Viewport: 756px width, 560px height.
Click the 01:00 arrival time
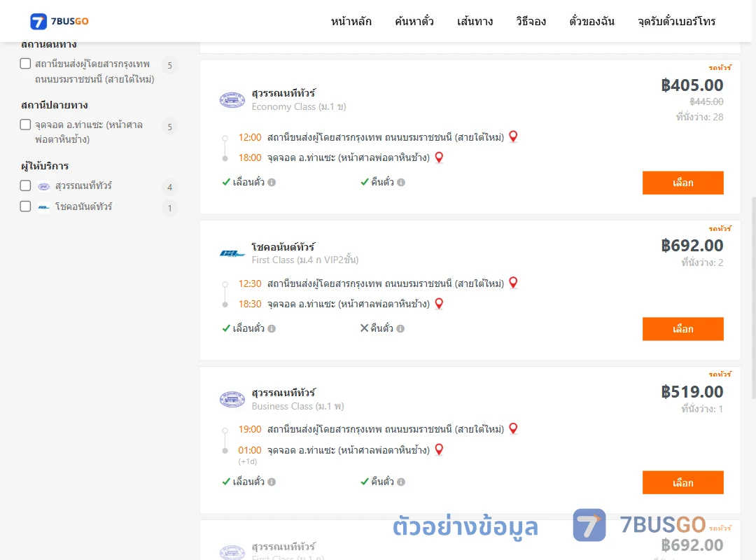pyautogui.click(x=250, y=450)
